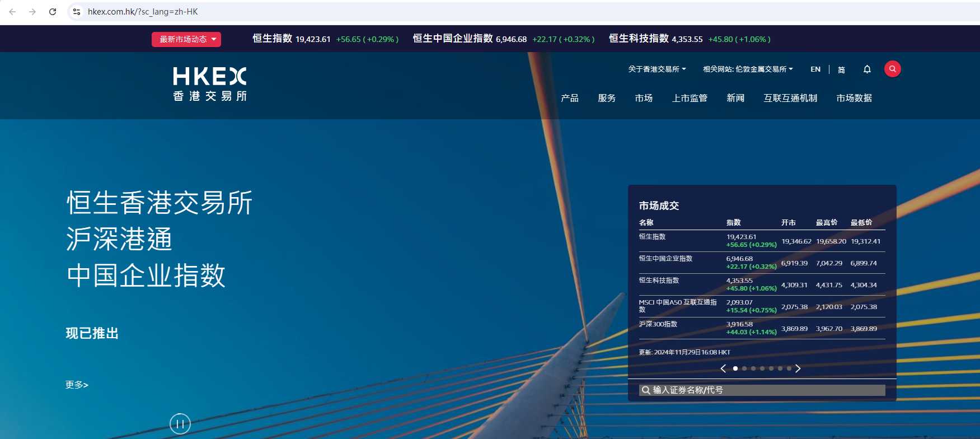The image size is (980, 439).
Task: Click the high value 19,658.20
Action: [x=831, y=241]
